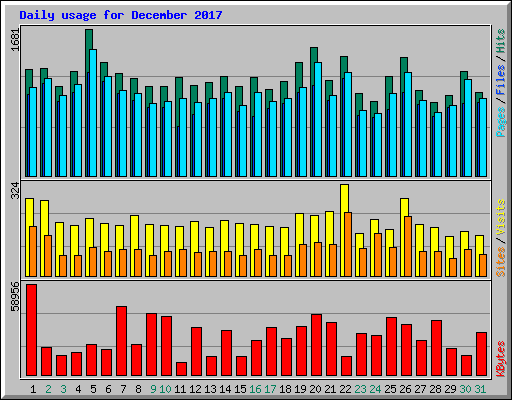Click day 17 label on x-axis
This screenshot has width=512, height=400.
pyautogui.click(x=270, y=389)
